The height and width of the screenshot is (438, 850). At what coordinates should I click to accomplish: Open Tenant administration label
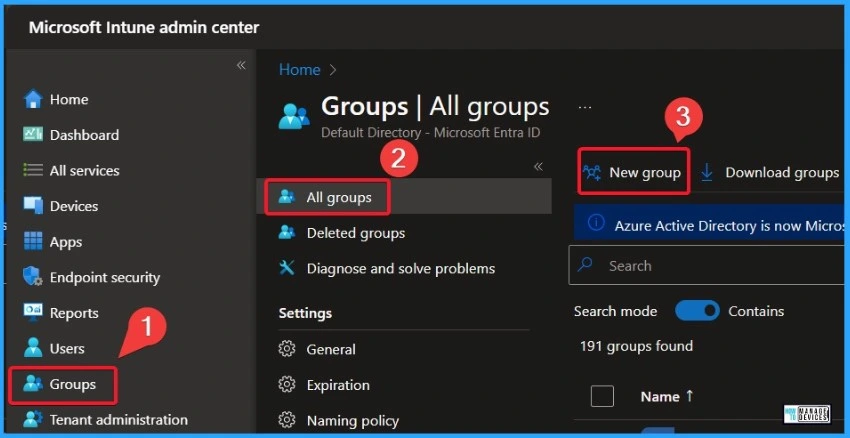(x=119, y=420)
